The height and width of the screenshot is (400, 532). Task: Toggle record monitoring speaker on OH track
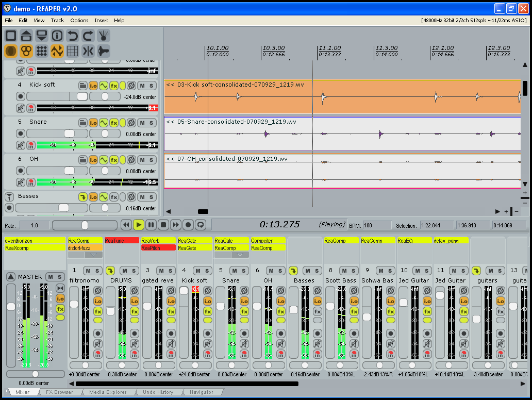point(21,182)
